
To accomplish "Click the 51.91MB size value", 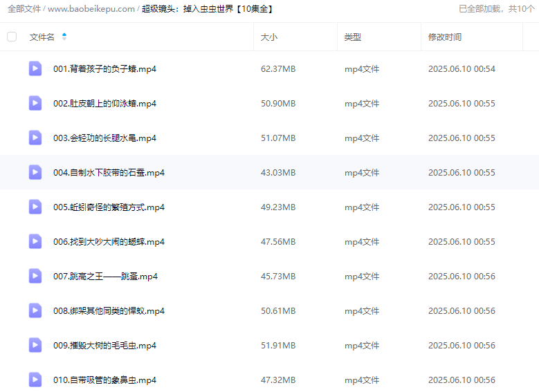I will (278, 346).
